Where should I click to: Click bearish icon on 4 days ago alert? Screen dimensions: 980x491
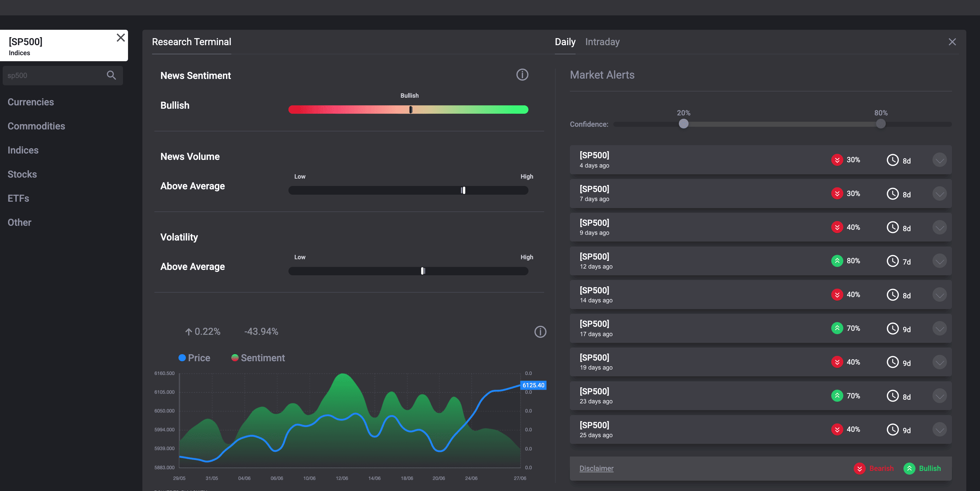837,160
